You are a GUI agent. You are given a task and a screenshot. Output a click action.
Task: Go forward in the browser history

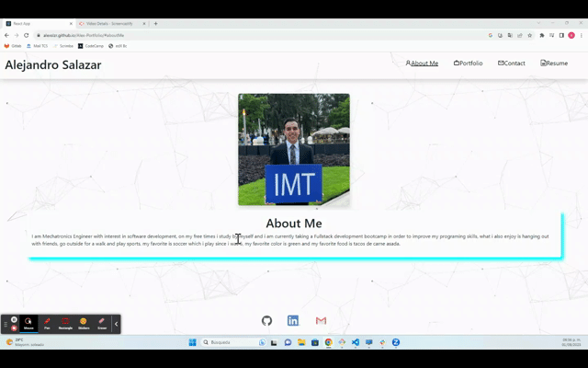point(17,35)
